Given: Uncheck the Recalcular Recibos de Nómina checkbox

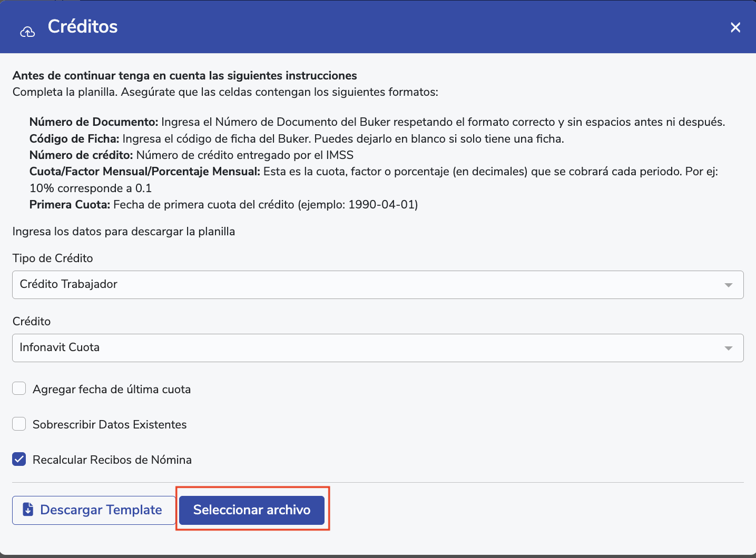Looking at the screenshot, I should click(x=19, y=460).
